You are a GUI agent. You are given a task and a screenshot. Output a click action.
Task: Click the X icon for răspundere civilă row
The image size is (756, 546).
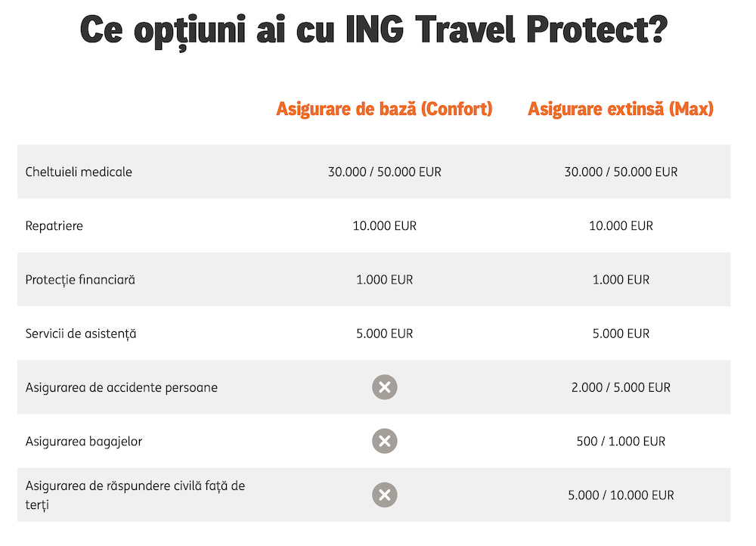point(384,495)
